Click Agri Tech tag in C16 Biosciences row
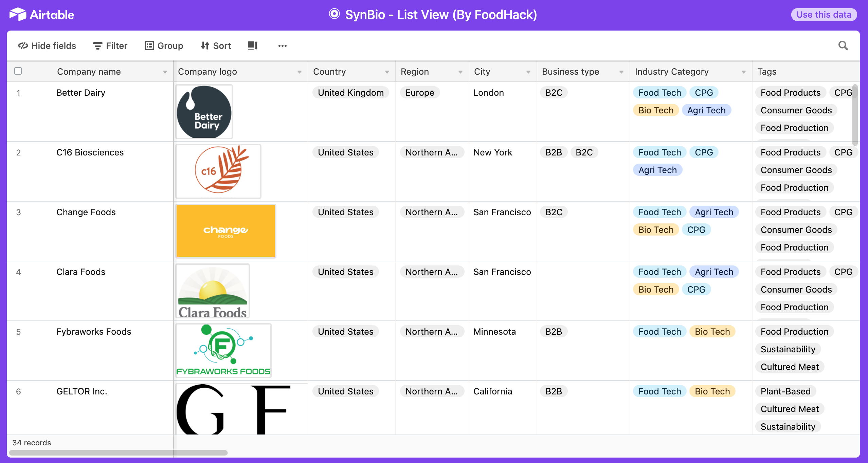This screenshot has width=868, height=463. coord(657,170)
